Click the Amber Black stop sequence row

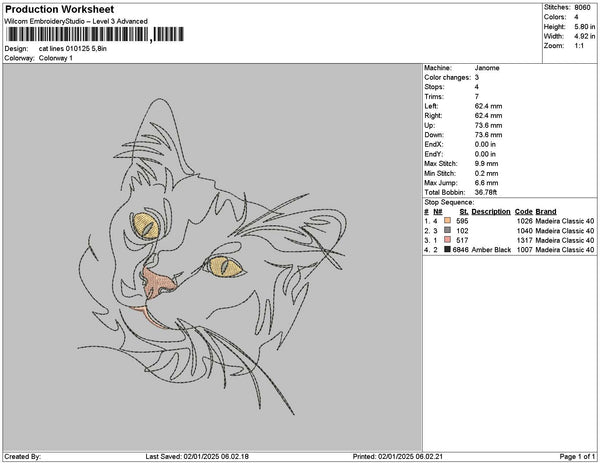tap(509, 250)
